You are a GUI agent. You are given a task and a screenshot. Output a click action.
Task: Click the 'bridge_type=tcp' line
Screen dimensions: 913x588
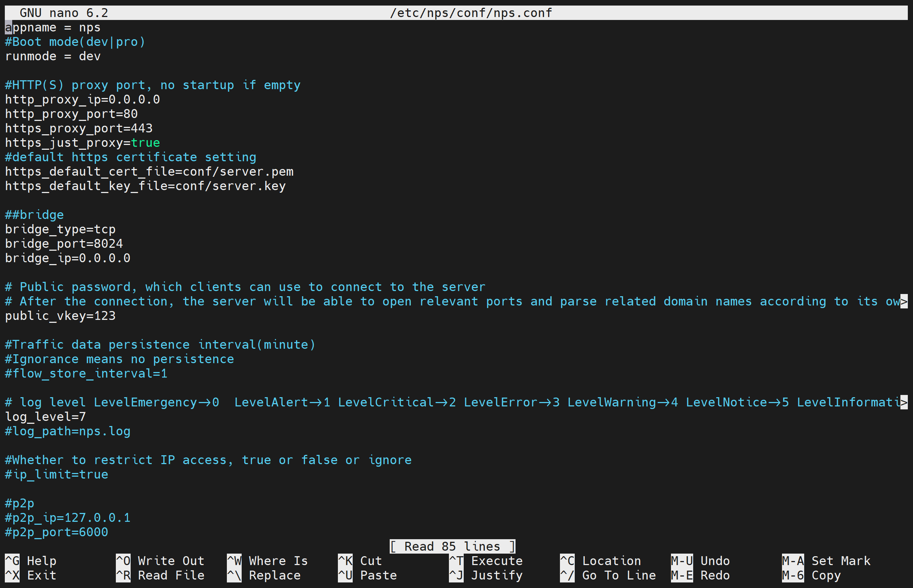[x=60, y=229]
